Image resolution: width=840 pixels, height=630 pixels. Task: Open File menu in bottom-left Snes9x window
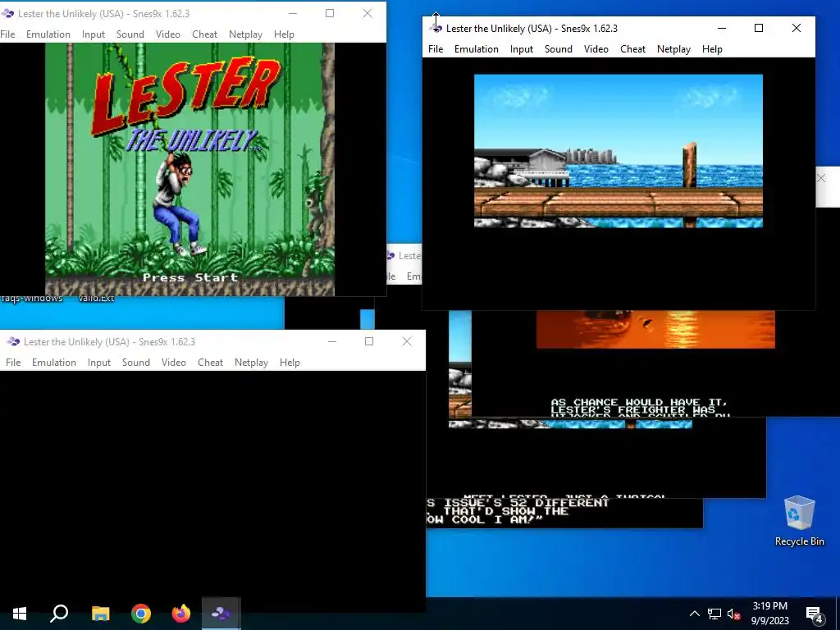(13, 363)
